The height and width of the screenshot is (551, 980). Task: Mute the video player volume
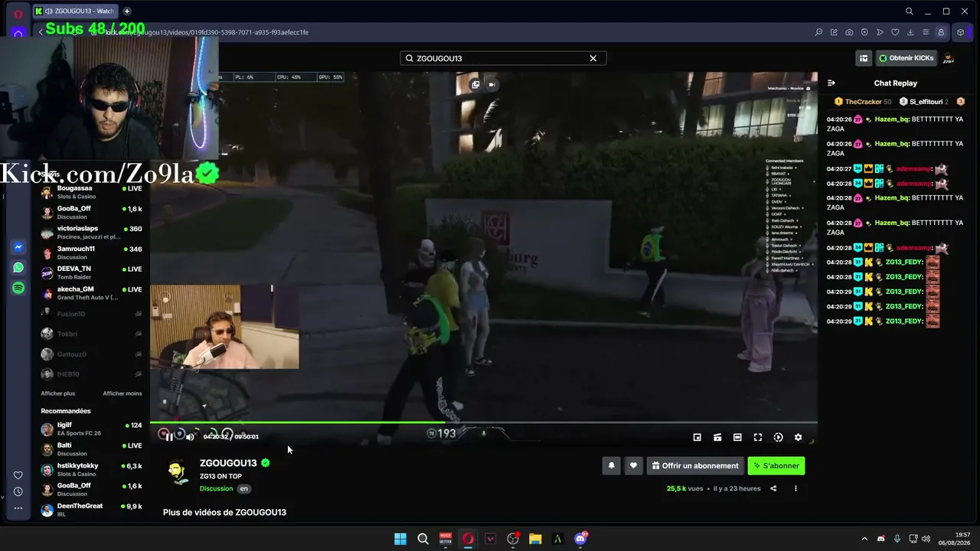(190, 436)
